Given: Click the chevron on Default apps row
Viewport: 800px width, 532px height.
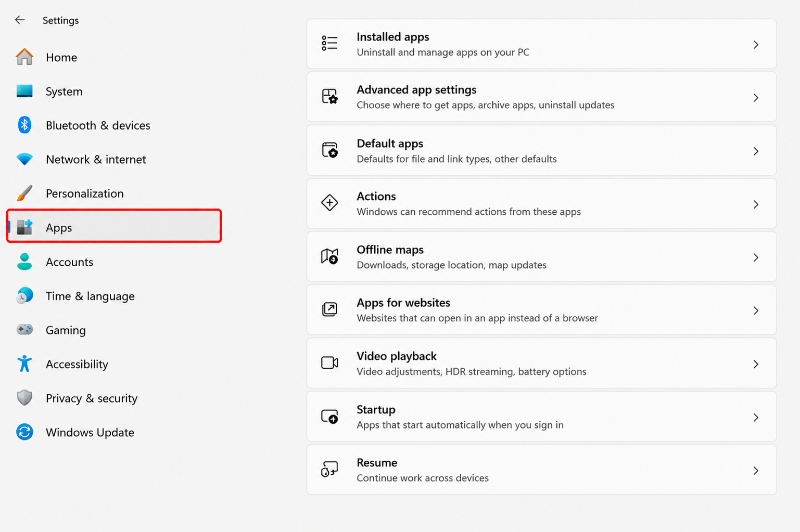Looking at the screenshot, I should 756,151.
